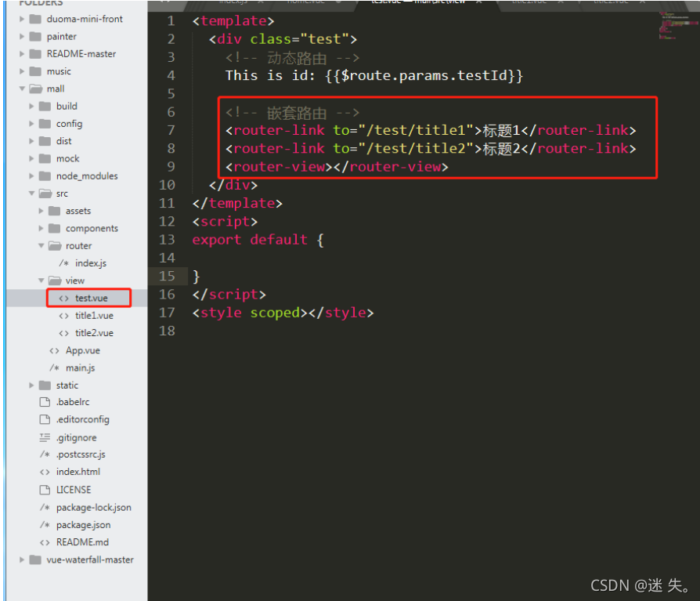Collapse the view folder arrow
700x601 pixels.
(41, 281)
